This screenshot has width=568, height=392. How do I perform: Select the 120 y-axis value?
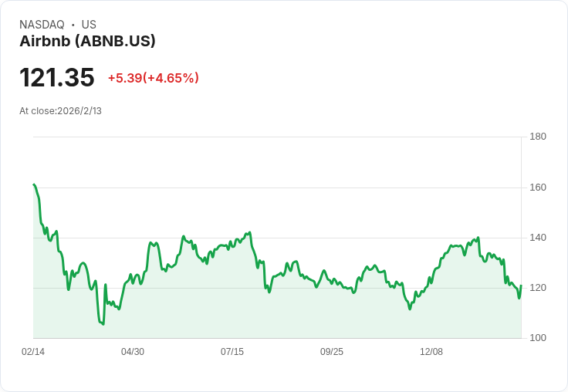[538, 288]
